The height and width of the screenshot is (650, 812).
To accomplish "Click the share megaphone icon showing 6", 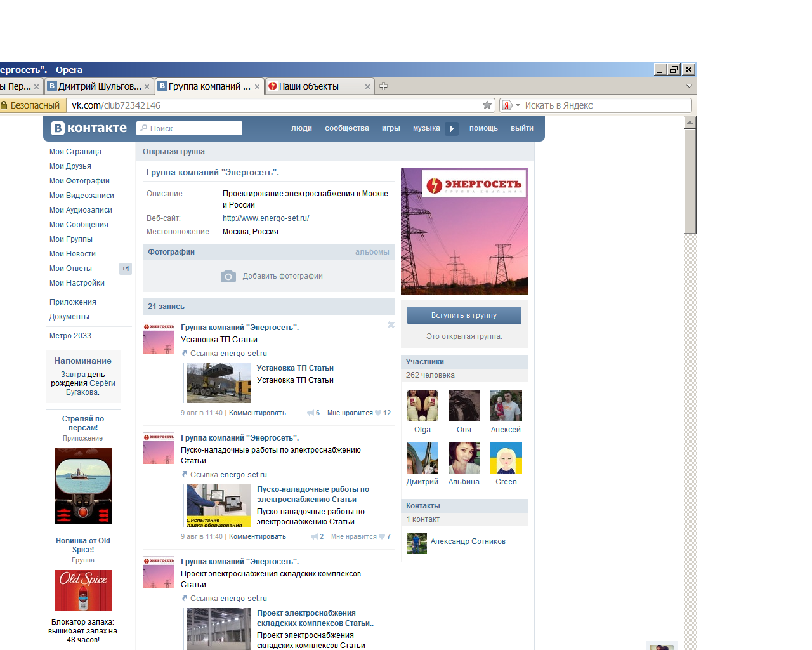I will coord(313,413).
